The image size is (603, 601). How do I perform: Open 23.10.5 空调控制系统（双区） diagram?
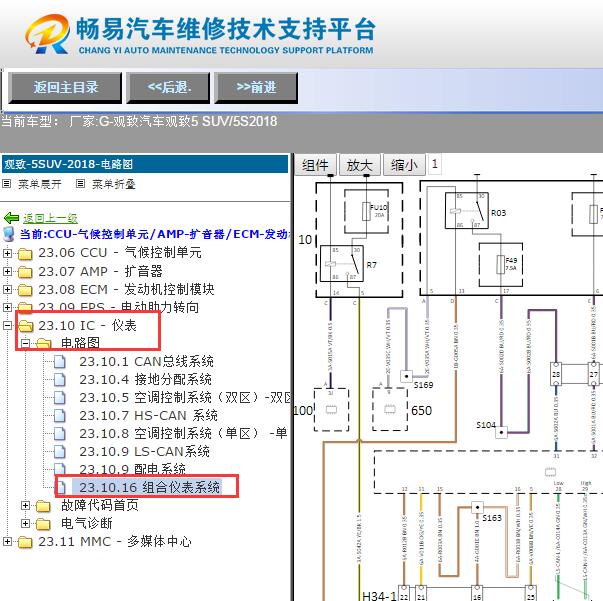(x=185, y=397)
